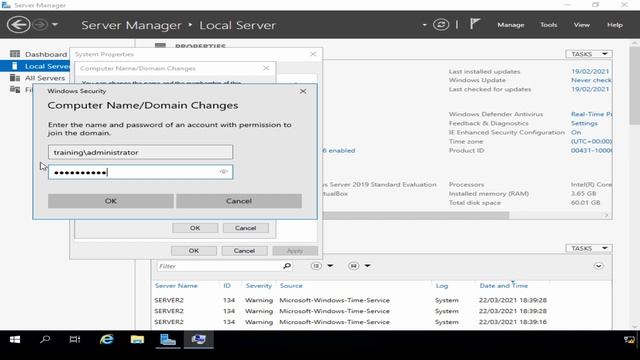The width and height of the screenshot is (640, 360).
Task: Launch Internet Explorer from taskbar
Action: point(107,340)
